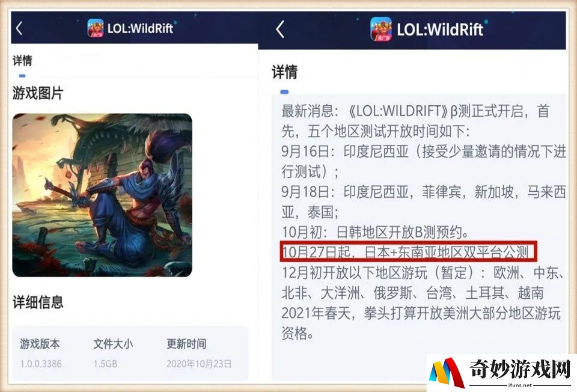Click the 奇妙游戏网 watermark text
Image resolution: width=577 pixels, height=392 pixels.
tap(520, 369)
